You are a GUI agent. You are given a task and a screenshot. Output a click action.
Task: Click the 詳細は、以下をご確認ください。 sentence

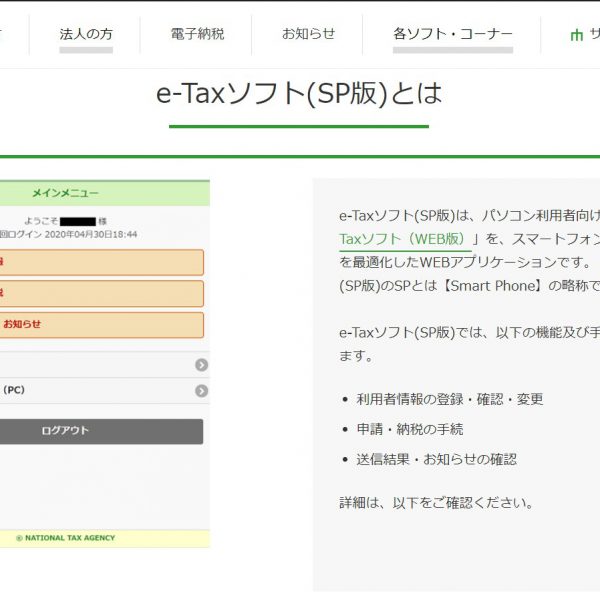[436, 503]
